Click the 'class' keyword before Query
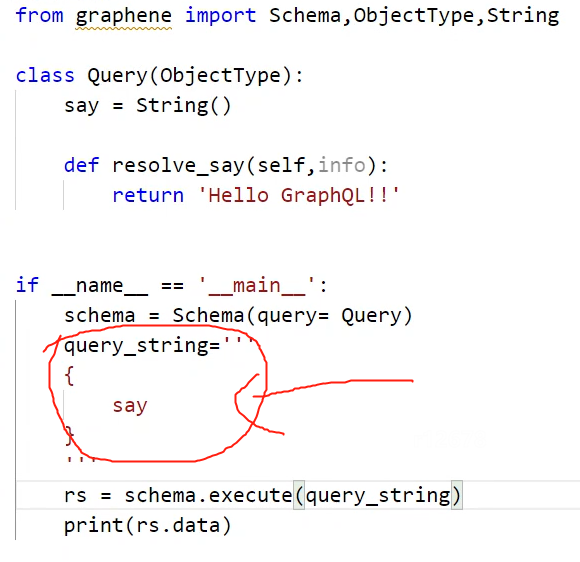Screen dimensions: 580x562 [x=45, y=75]
